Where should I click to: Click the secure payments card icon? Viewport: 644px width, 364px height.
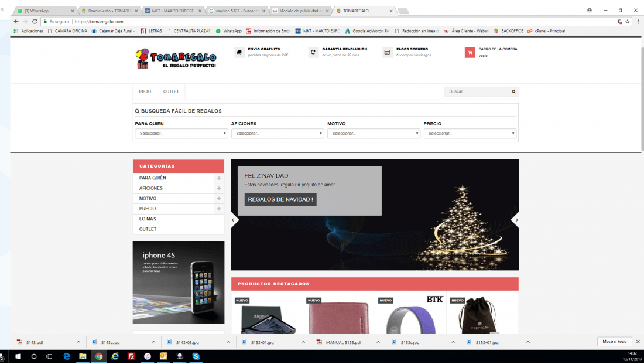pyautogui.click(x=388, y=52)
